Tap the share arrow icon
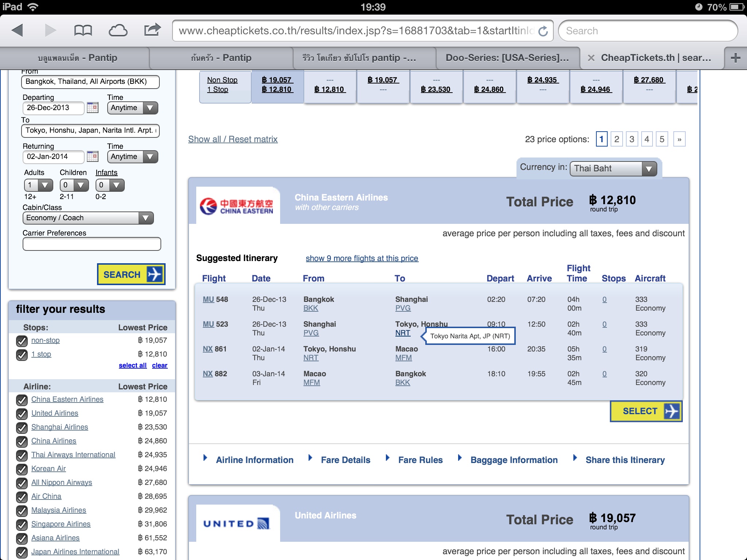747x560 pixels. 152,30
